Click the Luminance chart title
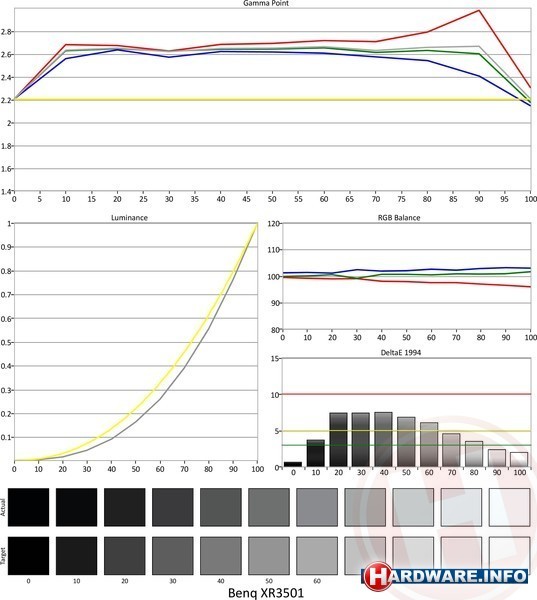Screen dimensions: 537x600 point(129,218)
